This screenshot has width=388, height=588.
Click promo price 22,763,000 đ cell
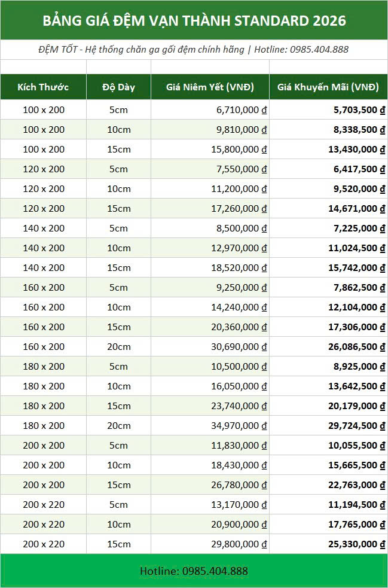click(x=328, y=485)
